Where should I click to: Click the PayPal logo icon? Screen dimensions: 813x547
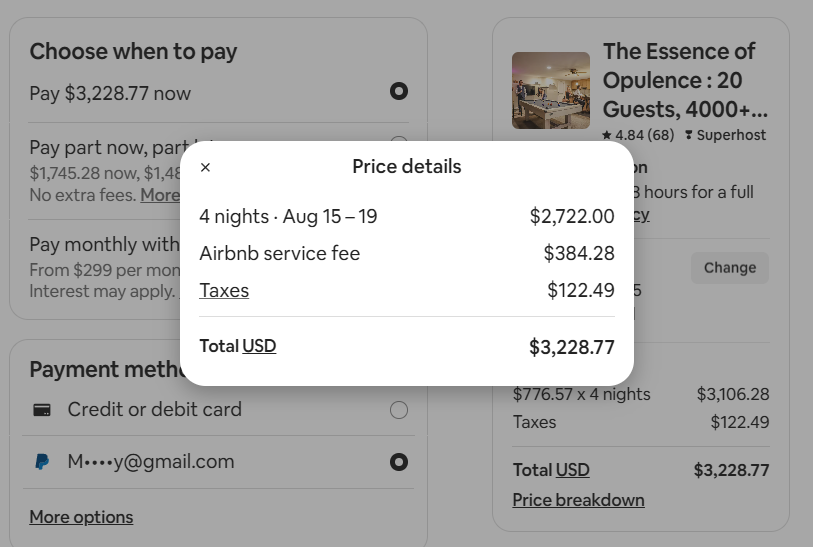42,462
